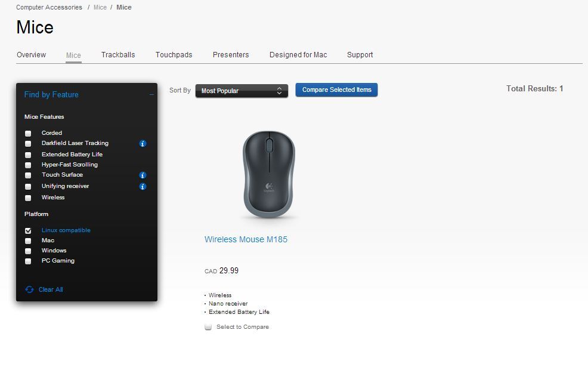
Task: Switch to the Trackballs tab
Action: (x=118, y=54)
